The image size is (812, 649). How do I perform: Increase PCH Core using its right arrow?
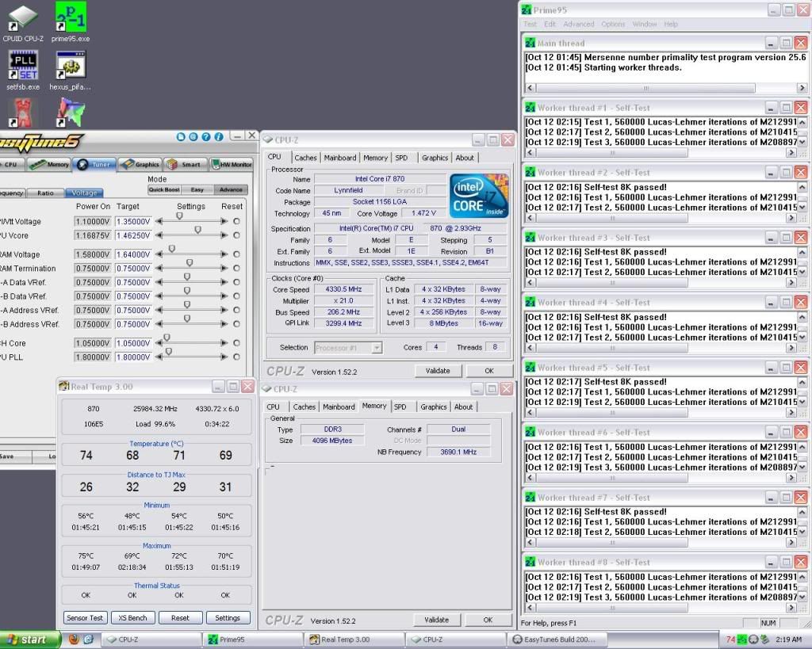pyautogui.click(x=224, y=342)
